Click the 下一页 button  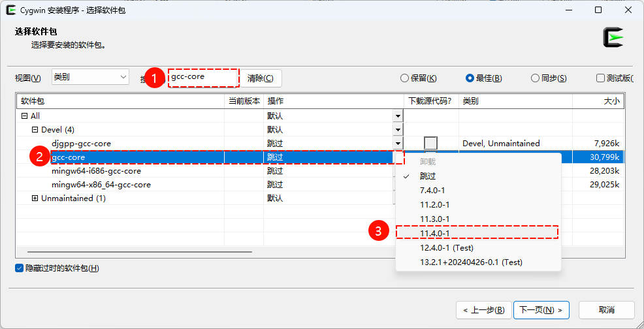point(541,309)
